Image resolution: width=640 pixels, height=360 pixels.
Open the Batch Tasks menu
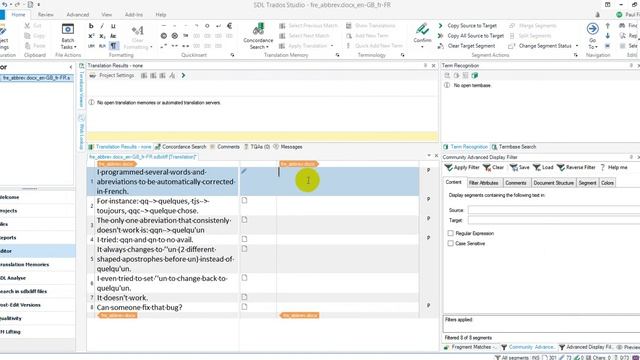(x=68, y=36)
